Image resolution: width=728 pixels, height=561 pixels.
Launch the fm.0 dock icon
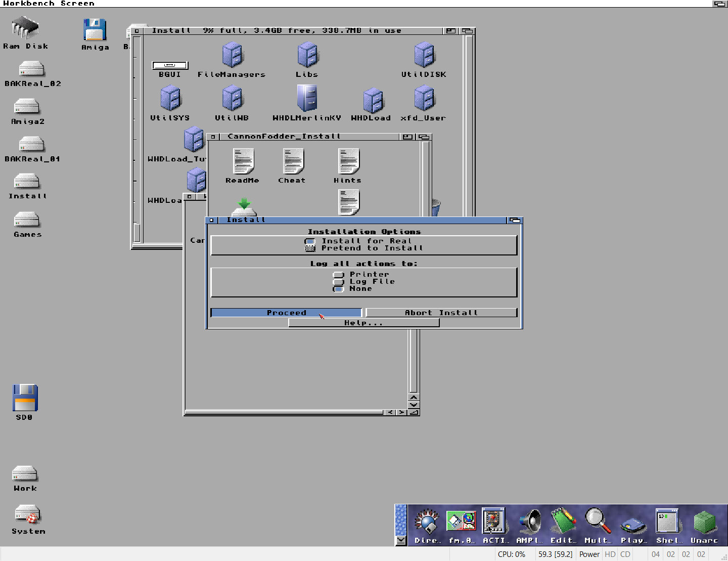461,521
